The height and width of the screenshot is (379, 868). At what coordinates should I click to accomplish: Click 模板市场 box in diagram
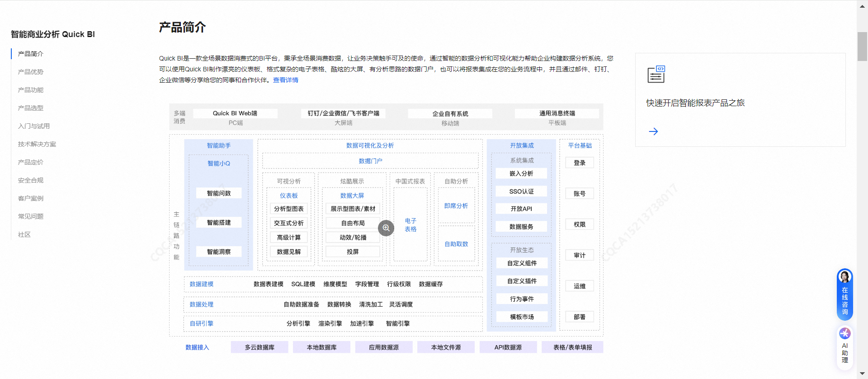click(522, 317)
